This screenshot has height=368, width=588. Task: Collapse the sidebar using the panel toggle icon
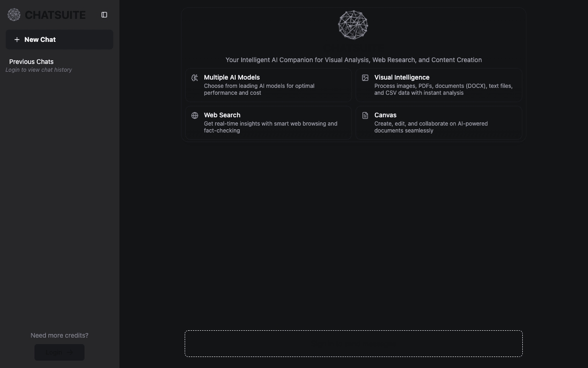104,15
